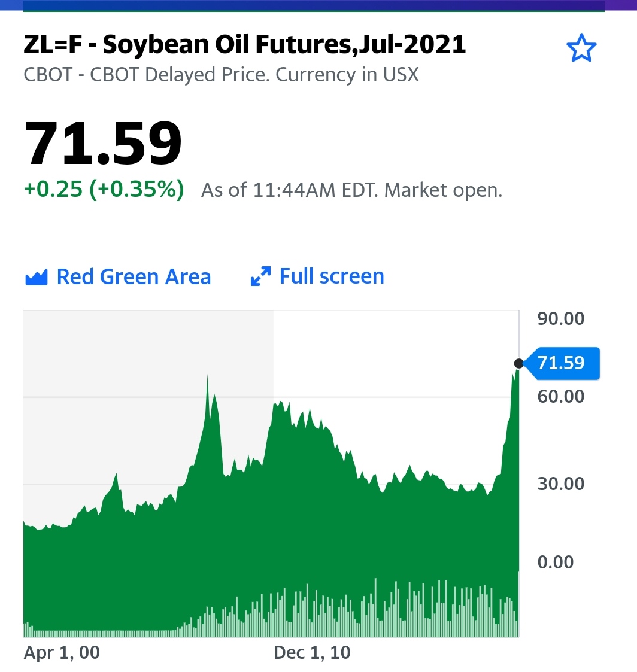This screenshot has width=637, height=672.
Task: Add ZL=F to watchlist with star icon
Action: tap(581, 48)
